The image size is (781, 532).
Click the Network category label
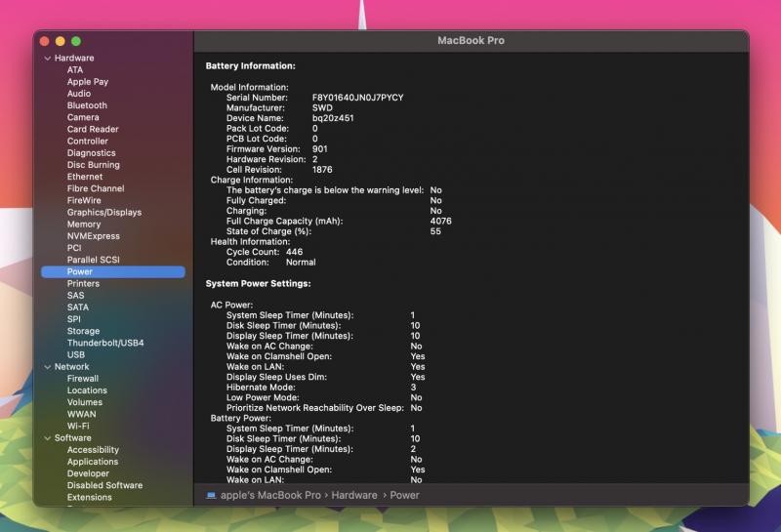71,367
